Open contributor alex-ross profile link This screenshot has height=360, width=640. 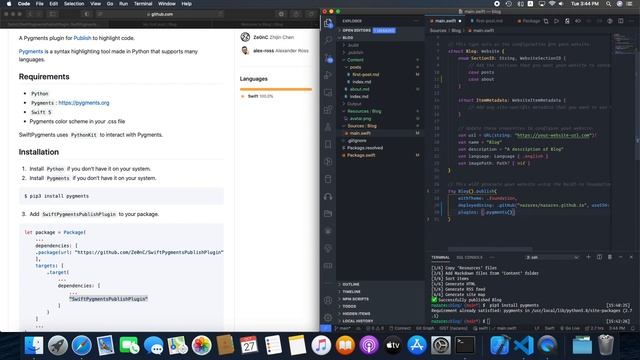[x=281, y=51]
